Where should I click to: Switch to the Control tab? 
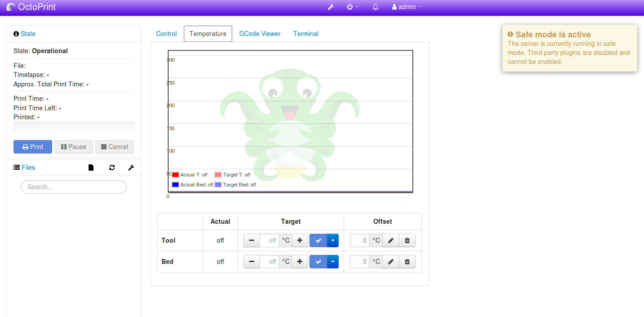tap(166, 34)
